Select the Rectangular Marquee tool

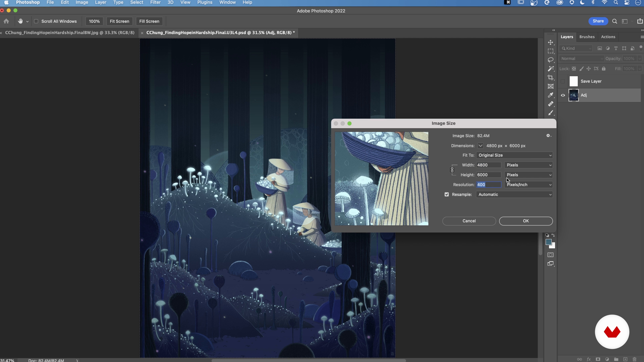(x=550, y=51)
